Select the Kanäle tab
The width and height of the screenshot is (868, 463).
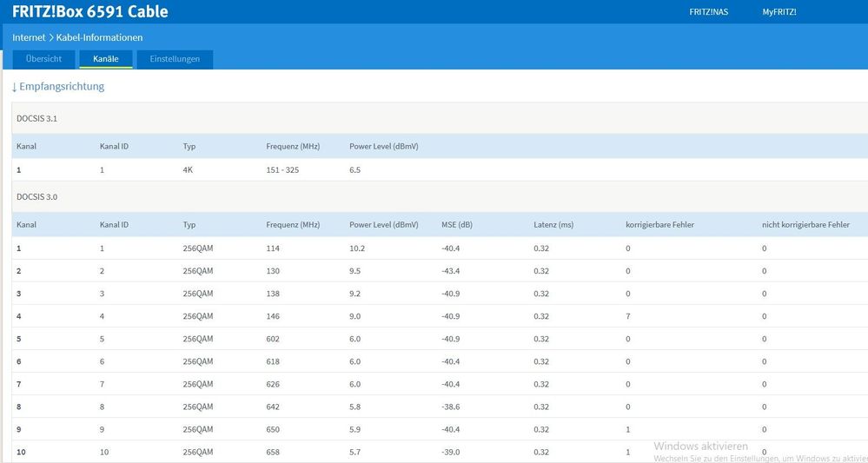[106, 59]
